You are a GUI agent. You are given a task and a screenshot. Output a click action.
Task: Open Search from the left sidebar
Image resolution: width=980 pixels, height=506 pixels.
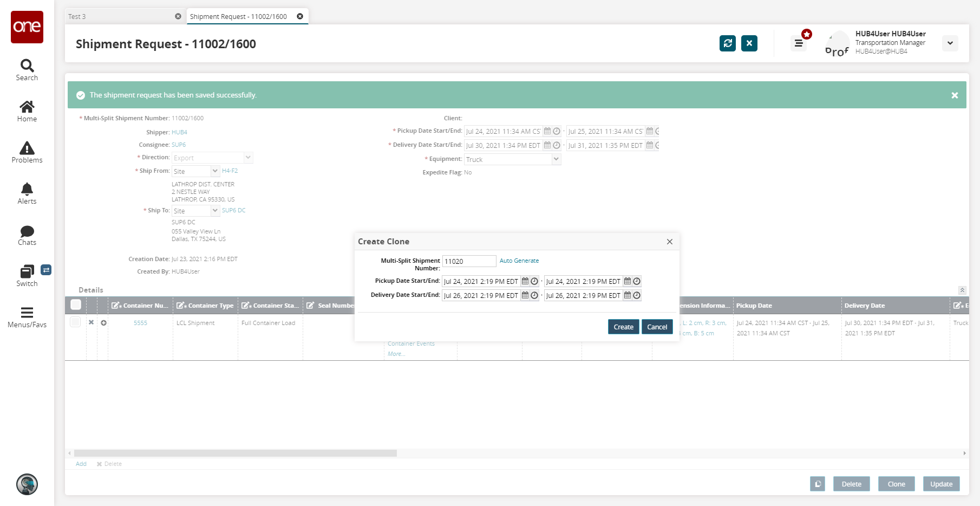coord(27,70)
